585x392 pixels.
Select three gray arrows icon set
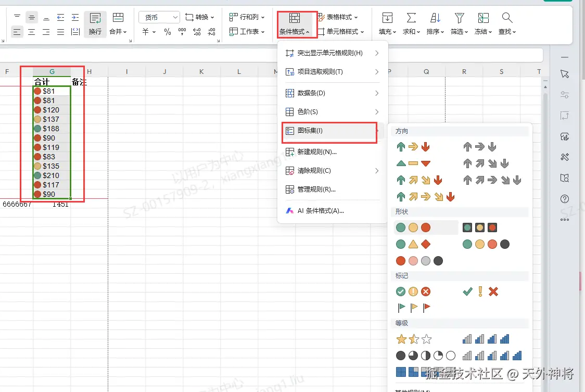[x=480, y=147]
